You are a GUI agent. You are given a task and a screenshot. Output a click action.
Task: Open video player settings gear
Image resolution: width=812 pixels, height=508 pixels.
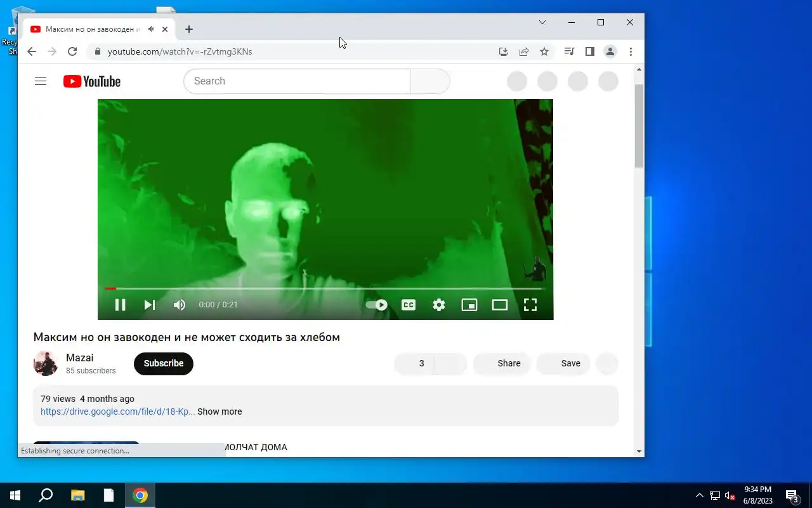pyautogui.click(x=439, y=305)
